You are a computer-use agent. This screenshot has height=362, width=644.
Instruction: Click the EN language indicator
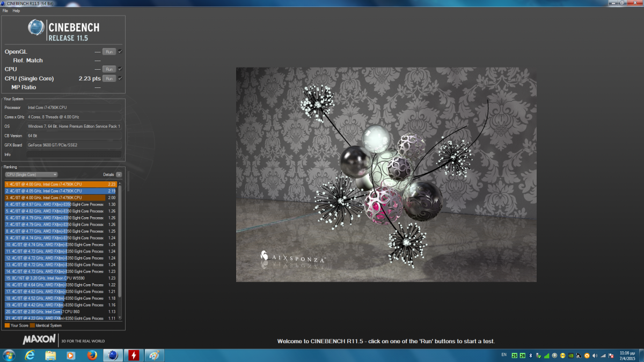coord(503,355)
